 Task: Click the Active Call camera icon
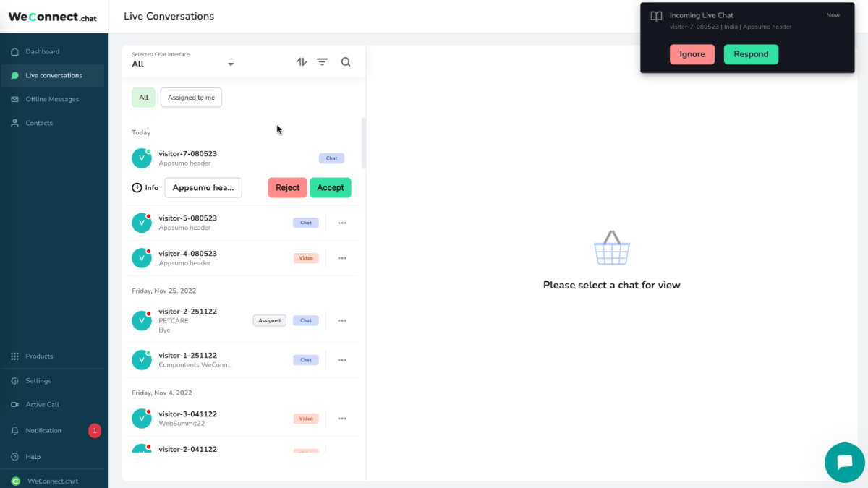(x=15, y=404)
